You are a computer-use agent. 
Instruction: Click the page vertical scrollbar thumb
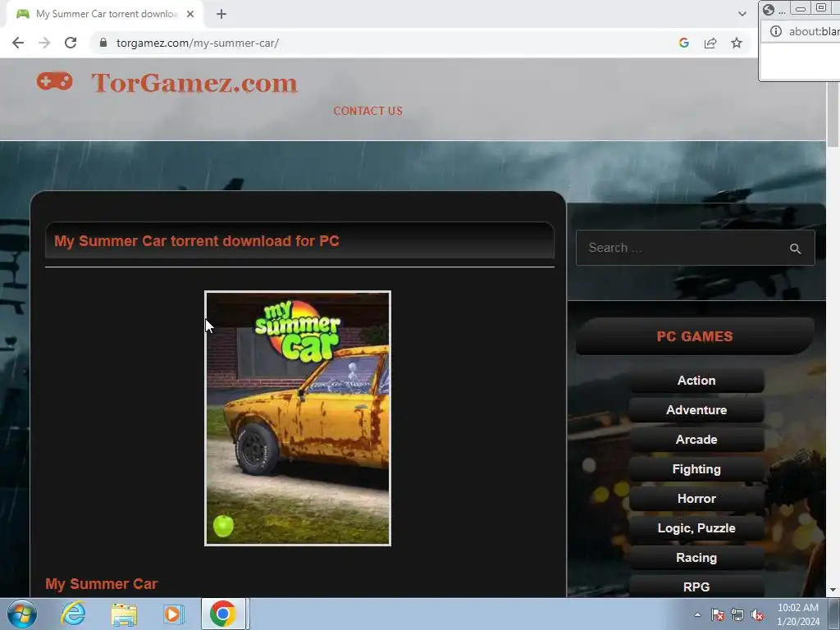click(x=833, y=106)
